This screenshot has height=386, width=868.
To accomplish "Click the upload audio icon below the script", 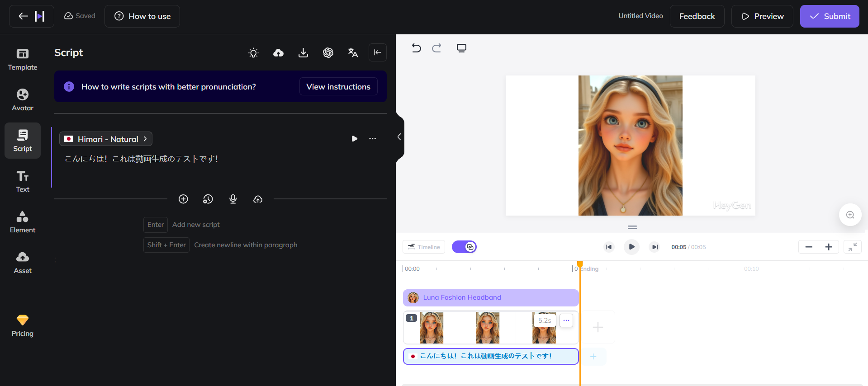I will (258, 199).
